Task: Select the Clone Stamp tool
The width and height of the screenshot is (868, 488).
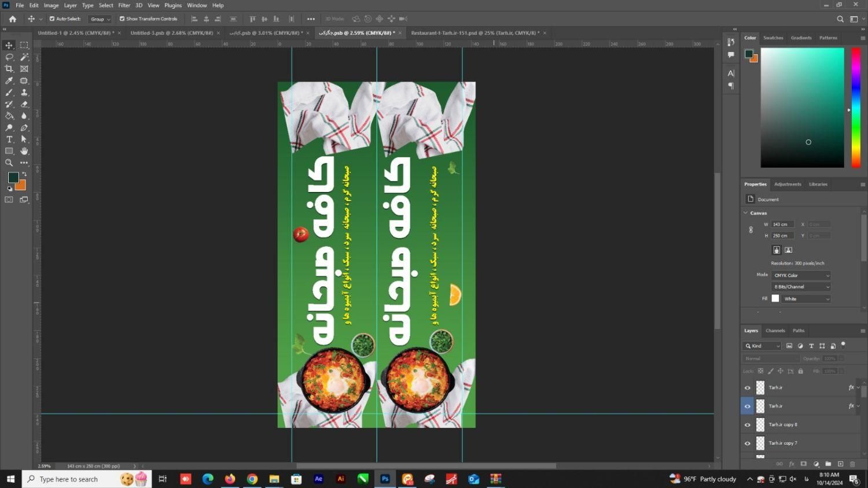Action: click(x=24, y=93)
